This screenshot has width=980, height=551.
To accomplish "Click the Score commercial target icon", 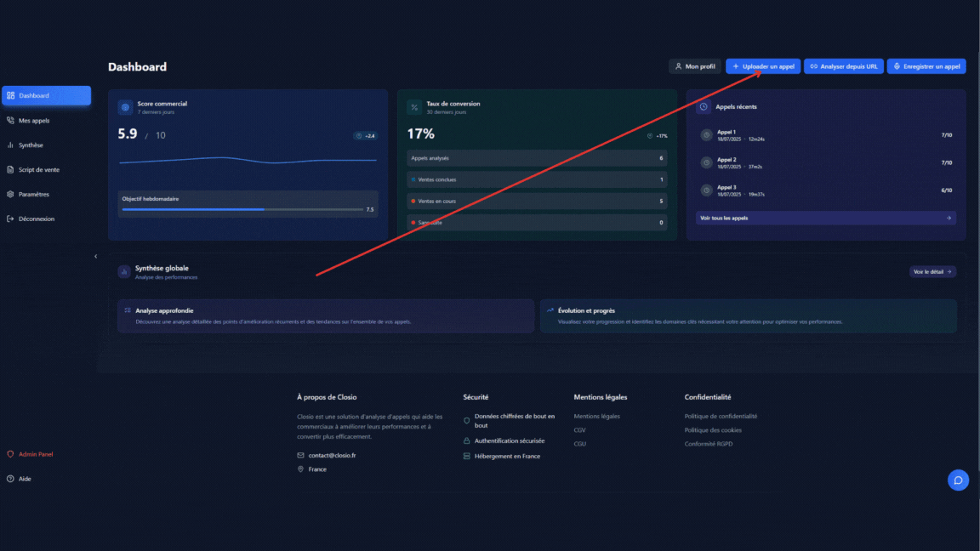I will [125, 108].
